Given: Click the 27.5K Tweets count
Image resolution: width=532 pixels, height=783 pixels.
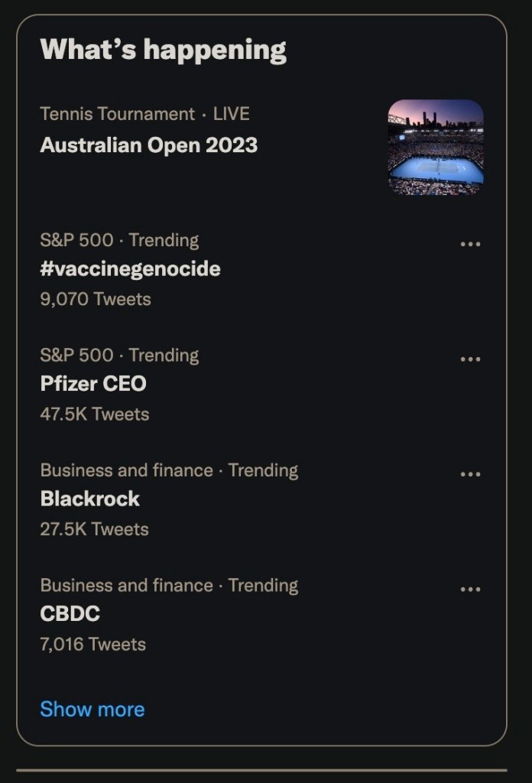Looking at the screenshot, I should [x=94, y=529].
